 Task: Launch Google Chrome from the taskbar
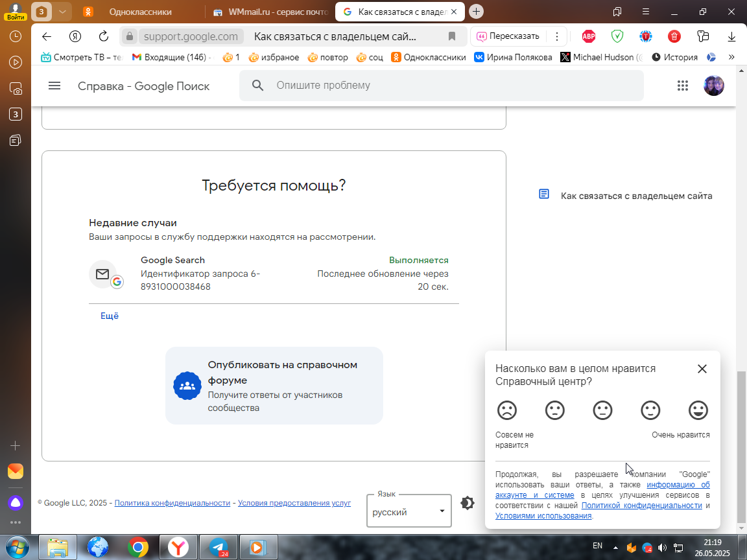point(137,548)
